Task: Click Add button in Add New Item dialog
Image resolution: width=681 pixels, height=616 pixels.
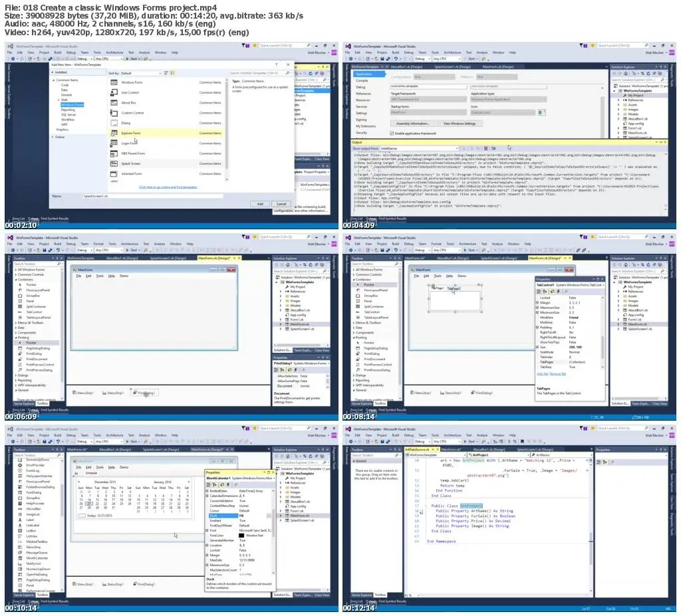Action: [260, 204]
